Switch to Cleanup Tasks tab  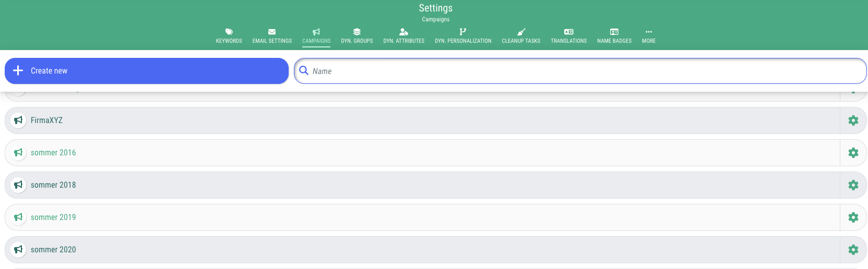tap(521, 36)
